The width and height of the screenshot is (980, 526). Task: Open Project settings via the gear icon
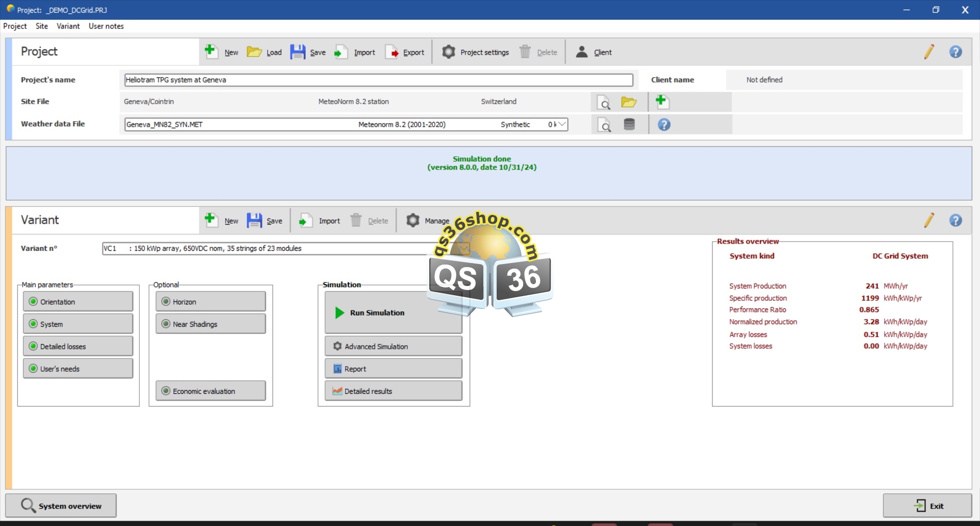pos(448,52)
